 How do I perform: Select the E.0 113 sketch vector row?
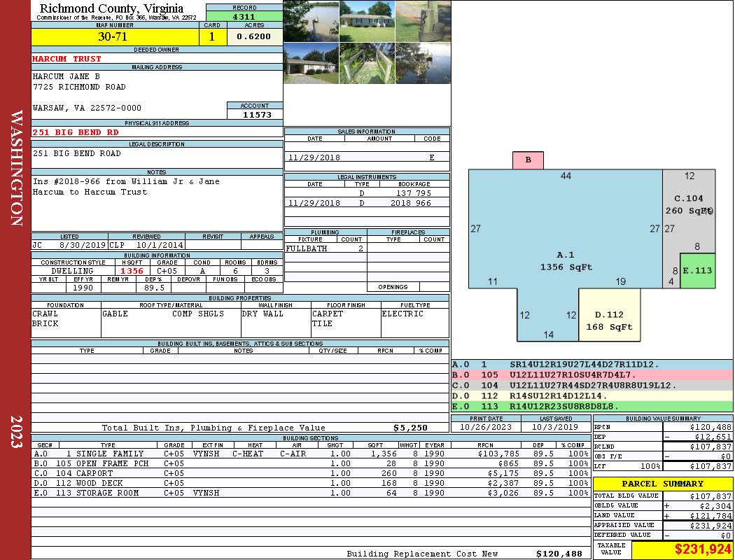coord(592,406)
